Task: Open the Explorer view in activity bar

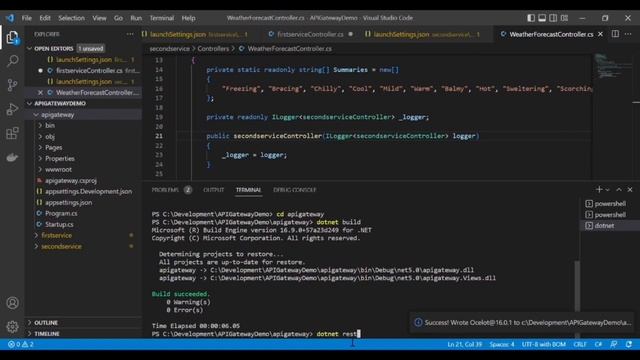Action: click(12, 38)
